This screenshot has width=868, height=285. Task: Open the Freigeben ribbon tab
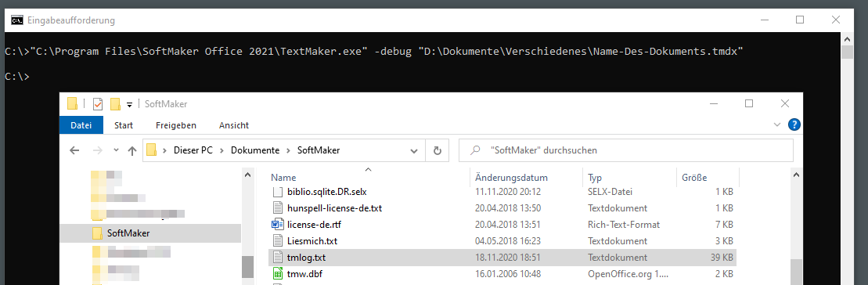(176, 125)
